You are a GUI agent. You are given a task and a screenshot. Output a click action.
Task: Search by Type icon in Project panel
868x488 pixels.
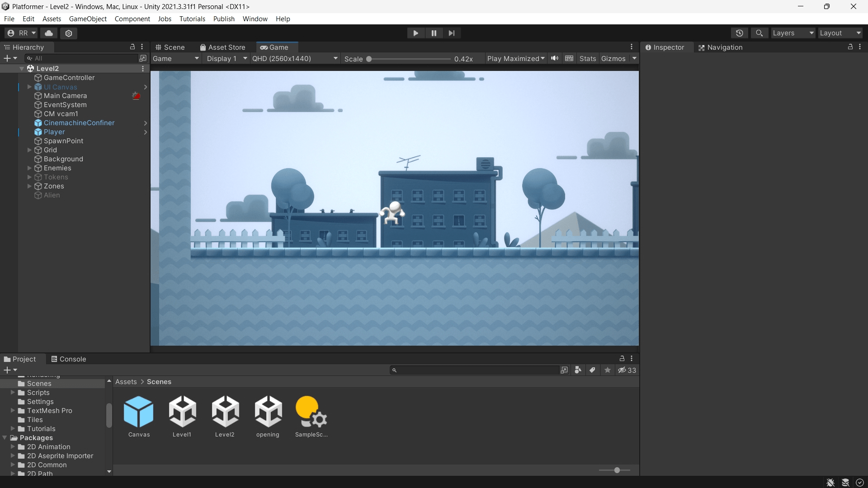578,370
